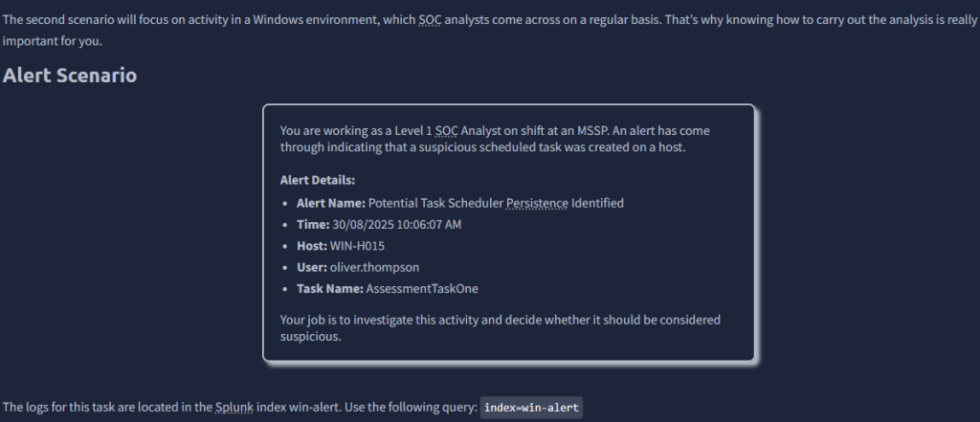Click the User label bullet
Viewport: 980px width, 422px height.
click(x=312, y=267)
